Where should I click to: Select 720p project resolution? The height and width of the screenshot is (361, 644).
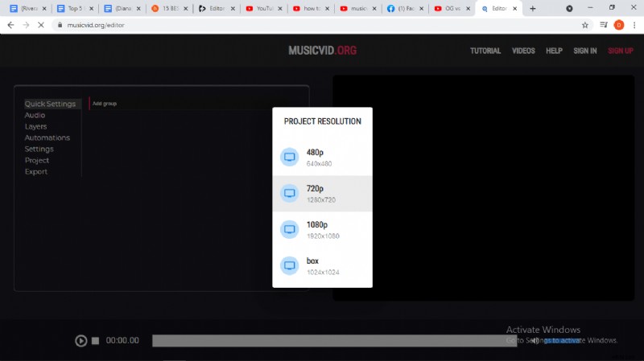322,194
